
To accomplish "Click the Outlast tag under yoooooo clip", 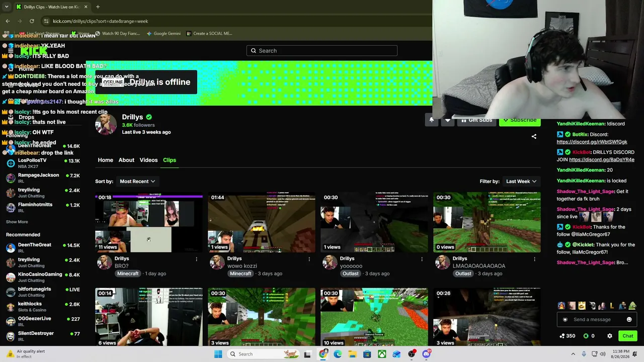I will tap(351, 274).
